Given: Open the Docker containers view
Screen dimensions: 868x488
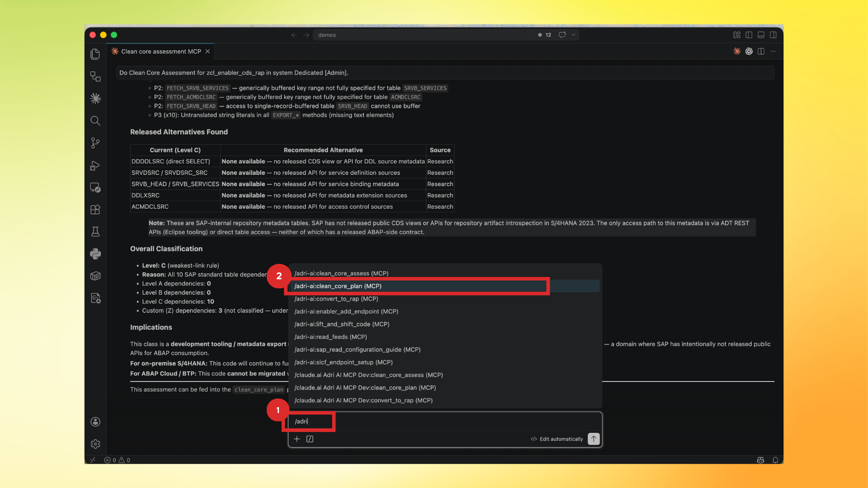Looking at the screenshot, I should 95,276.
